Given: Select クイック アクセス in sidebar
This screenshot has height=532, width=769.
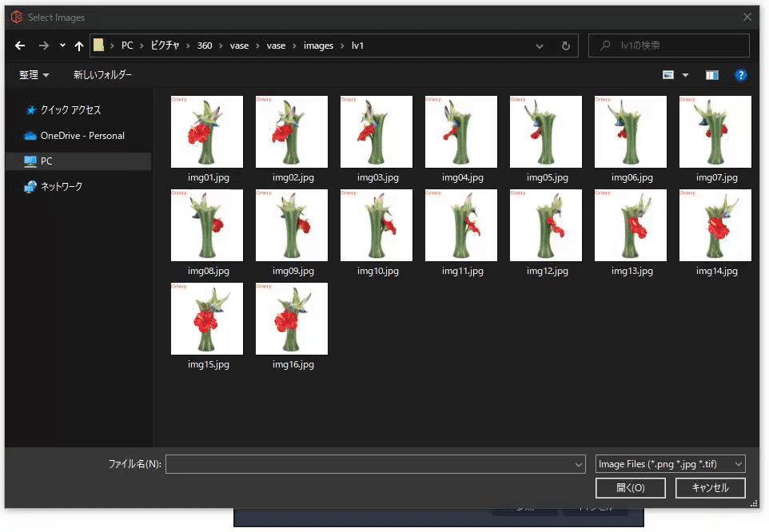Looking at the screenshot, I should pyautogui.click(x=70, y=110).
